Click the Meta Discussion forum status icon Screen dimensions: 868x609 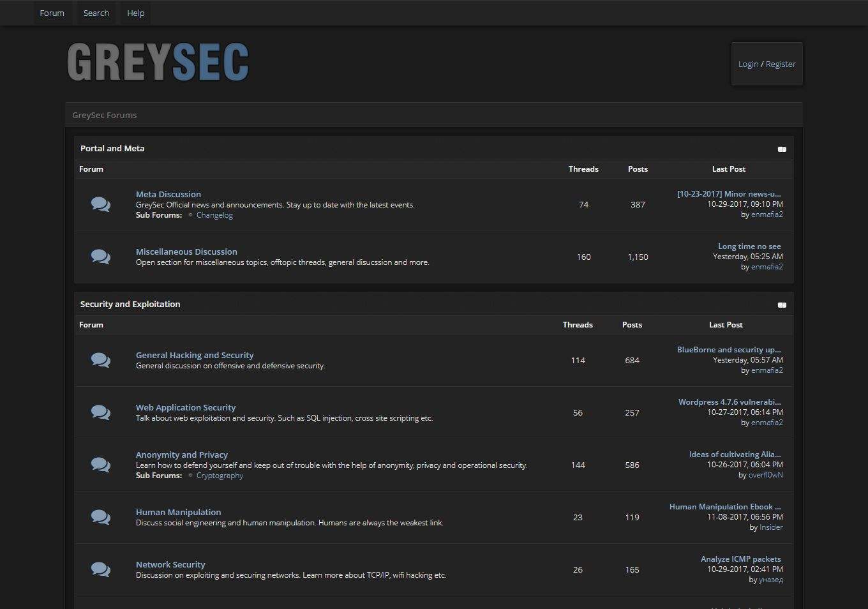(101, 204)
